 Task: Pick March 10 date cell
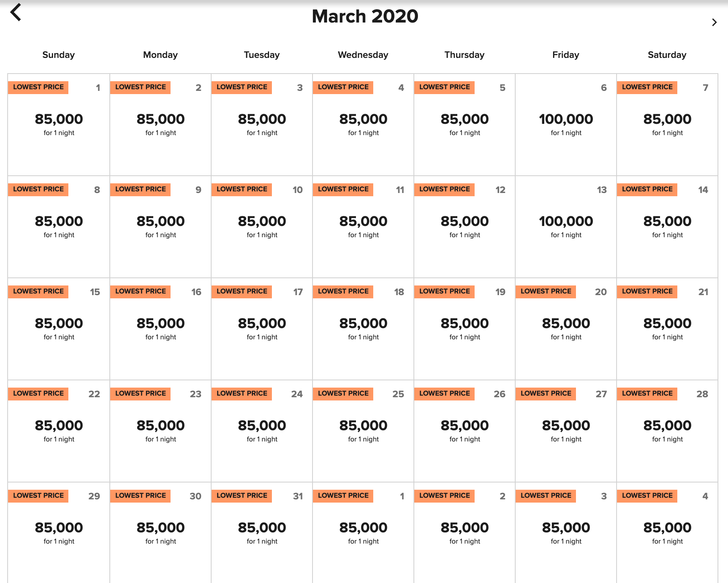tap(262, 226)
